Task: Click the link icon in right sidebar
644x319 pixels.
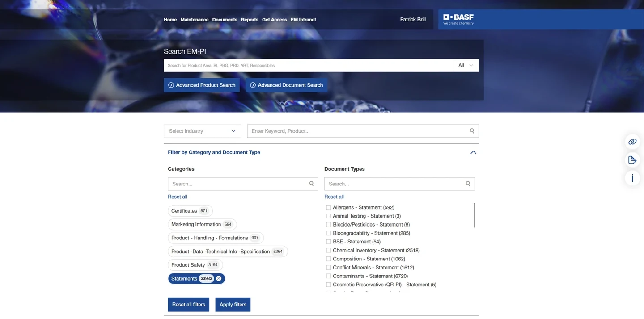Action: coord(632,142)
